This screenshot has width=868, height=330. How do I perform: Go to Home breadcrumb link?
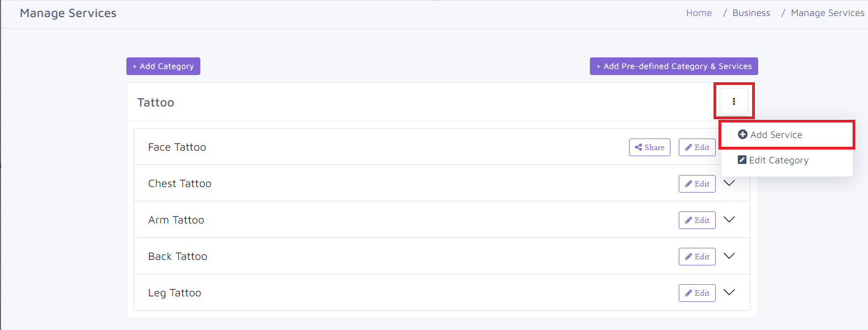tap(699, 13)
